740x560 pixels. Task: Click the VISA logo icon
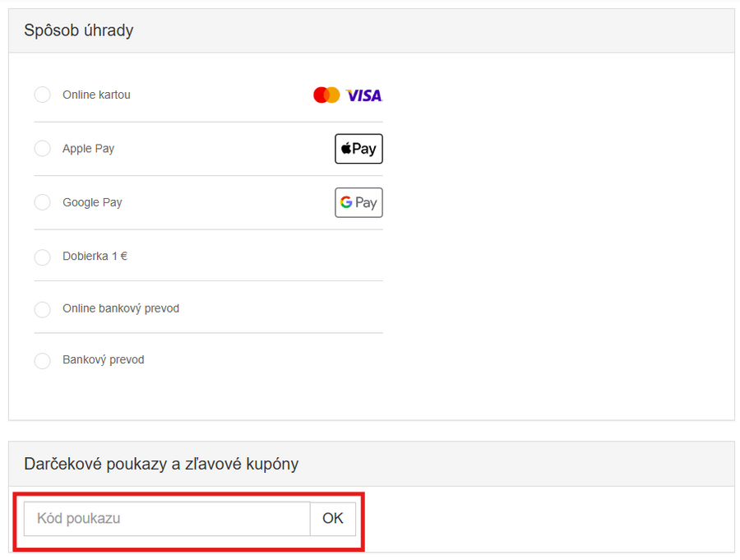[x=364, y=95]
